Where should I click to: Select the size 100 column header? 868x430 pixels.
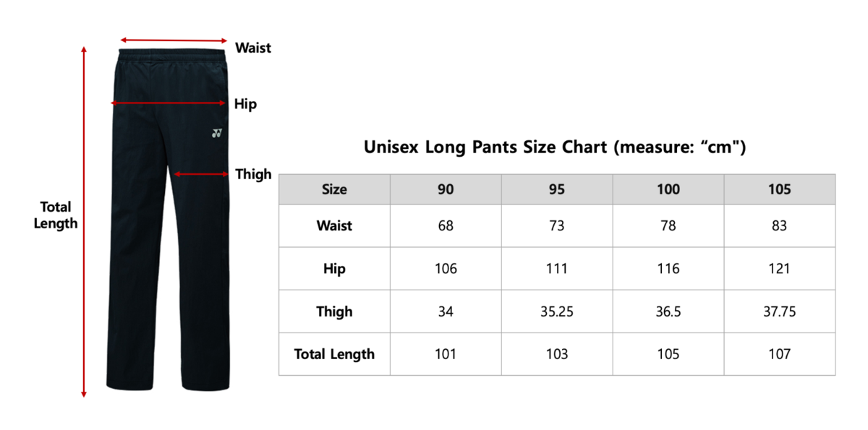[x=668, y=189]
